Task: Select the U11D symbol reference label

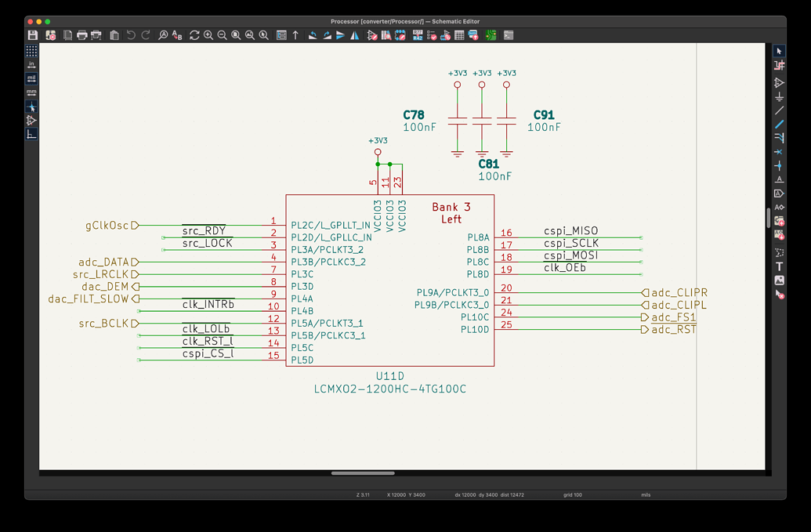Action: [390, 376]
